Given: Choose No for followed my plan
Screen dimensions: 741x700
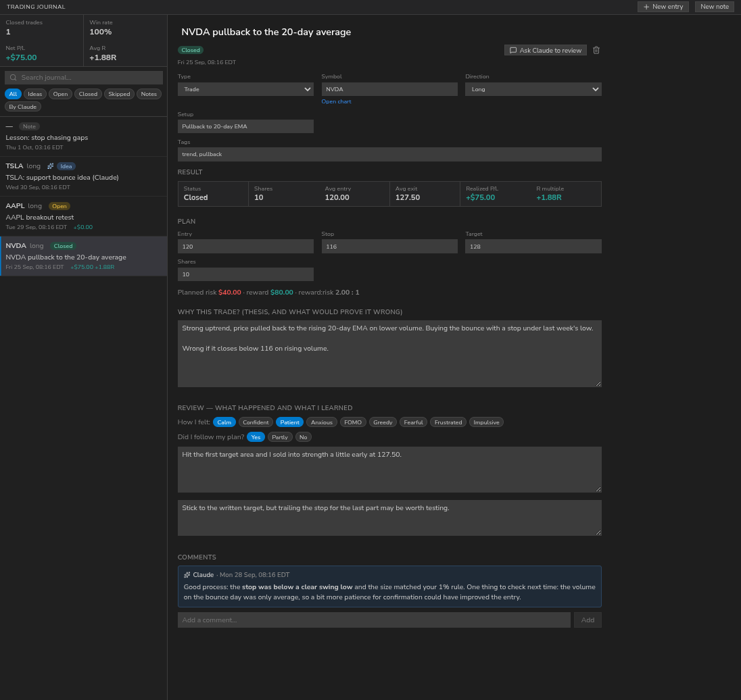Looking at the screenshot, I should (x=304, y=437).
